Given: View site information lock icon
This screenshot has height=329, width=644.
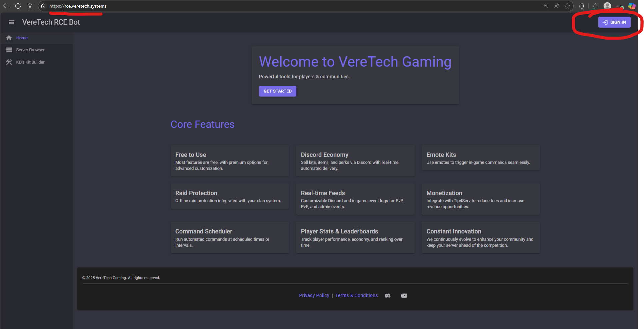Looking at the screenshot, I should pyautogui.click(x=43, y=6).
